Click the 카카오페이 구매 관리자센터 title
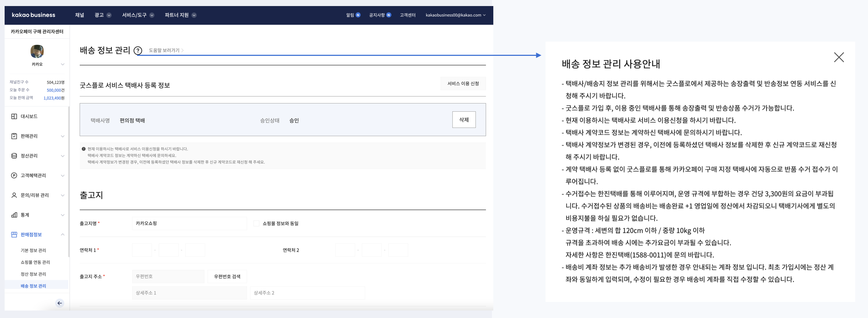Viewport: 868px width, 318px height. point(37,32)
